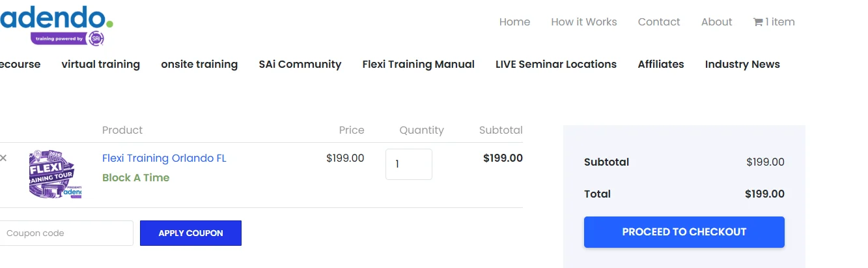Click the quantity input box
868x268 pixels.
(409, 164)
